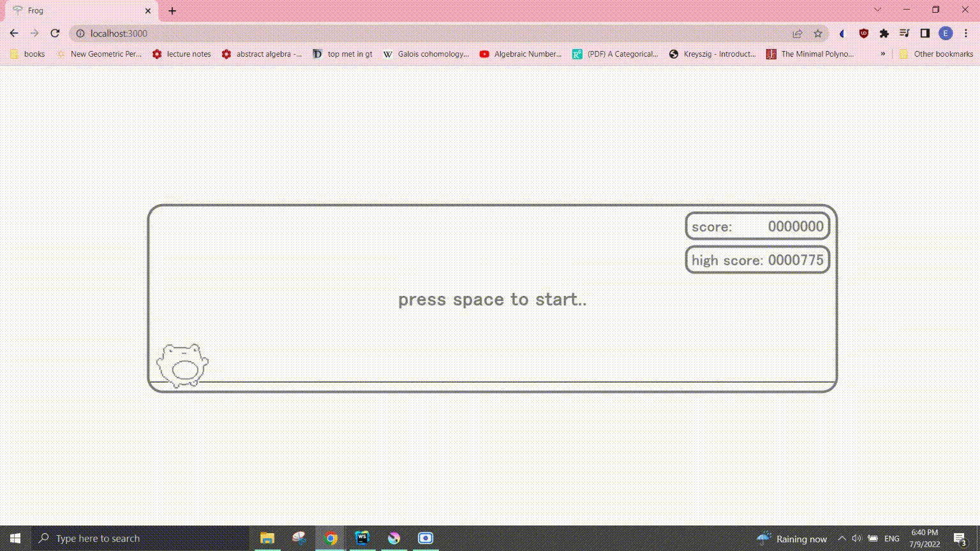Toggle the ENG language indicator in system tray
This screenshot has width=980, height=551.
tap(891, 538)
